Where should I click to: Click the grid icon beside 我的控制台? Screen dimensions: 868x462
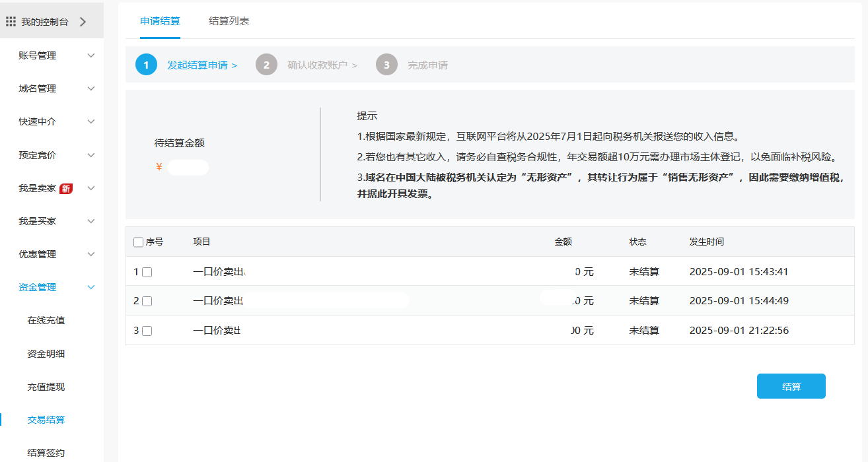point(11,22)
